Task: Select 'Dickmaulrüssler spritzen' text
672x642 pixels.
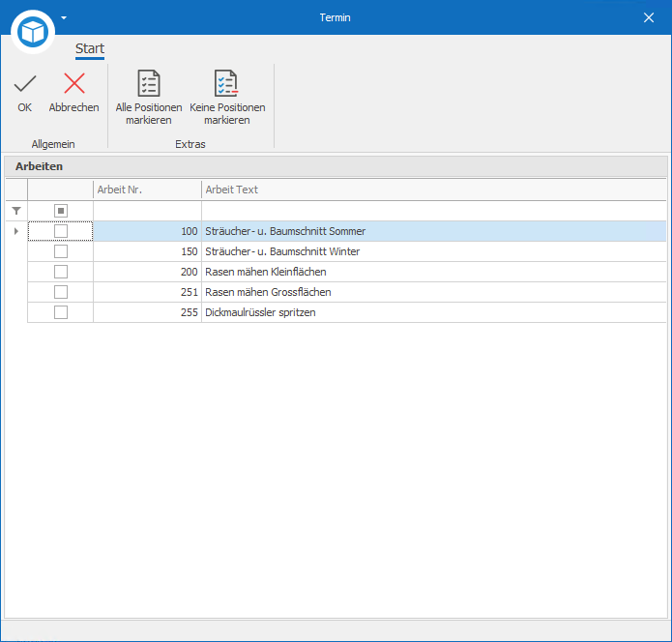Action: (260, 312)
